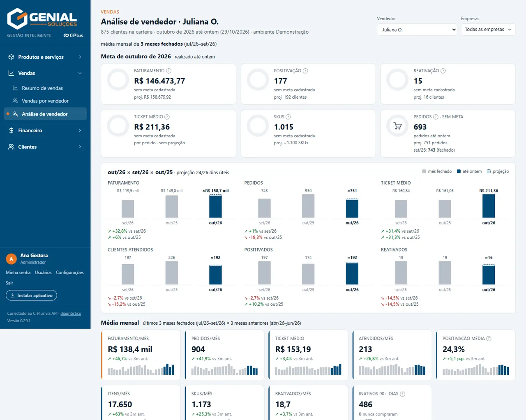Expand Produtos e serviços menu chevron

click(x=80, y=57)
